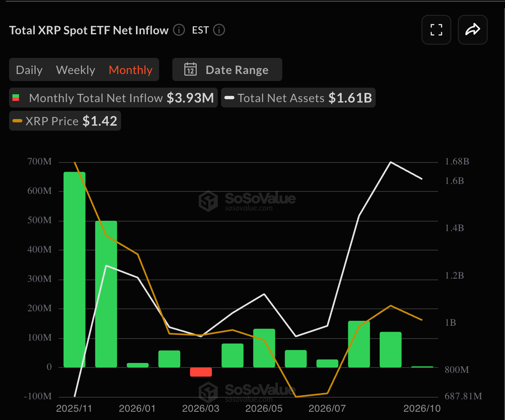505x420 pixels.
Task: Select the 2026/05 green inflow bar
Action: pos(264,348)
